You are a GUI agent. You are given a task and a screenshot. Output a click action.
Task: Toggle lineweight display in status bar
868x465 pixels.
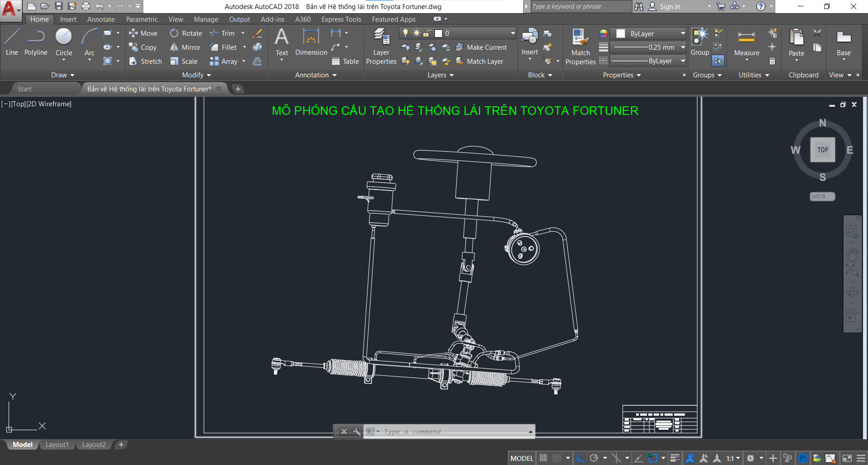point(675,458)
